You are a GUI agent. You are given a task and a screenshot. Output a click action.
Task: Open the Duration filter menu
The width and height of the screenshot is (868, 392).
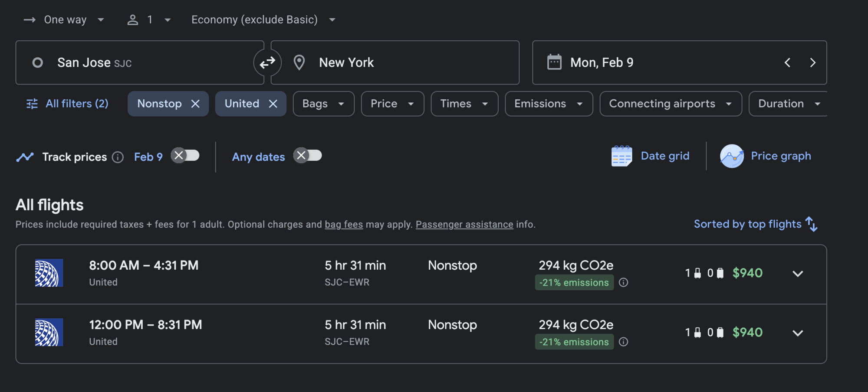point(788,104)
